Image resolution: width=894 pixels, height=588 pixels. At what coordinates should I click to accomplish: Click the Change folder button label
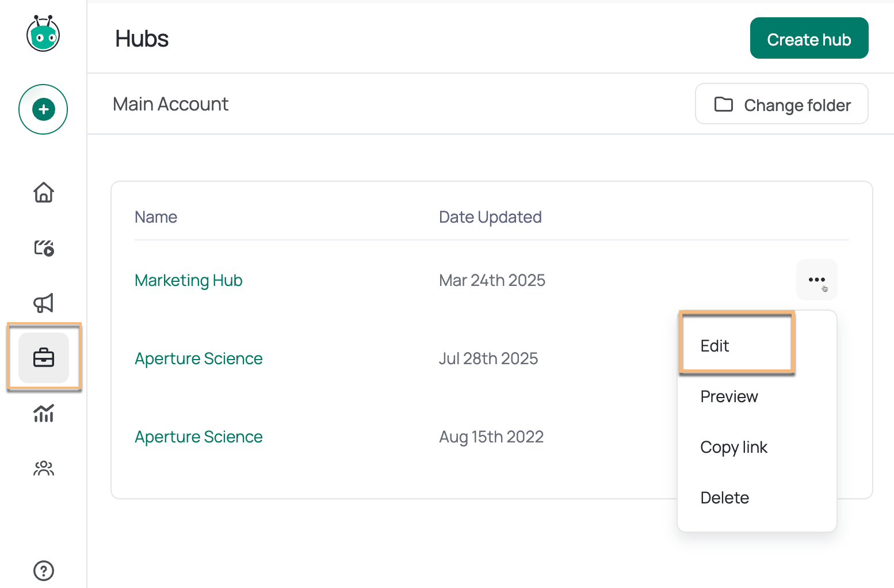(797, 105)
